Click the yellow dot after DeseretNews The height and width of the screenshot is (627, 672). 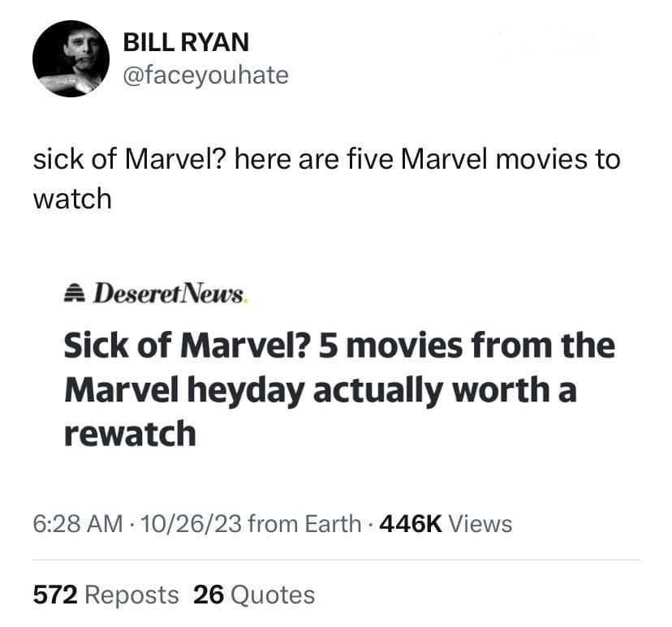pos(246,298)
